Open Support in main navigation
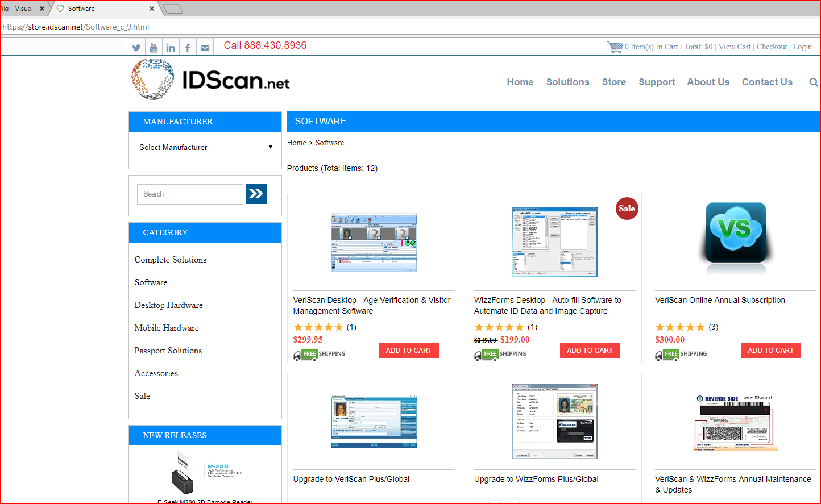Screen dimensions: 821x504 657,82
